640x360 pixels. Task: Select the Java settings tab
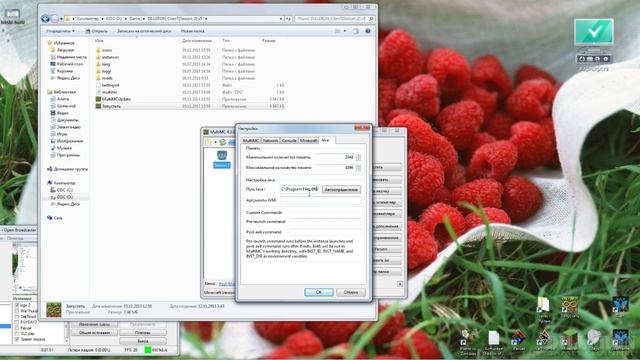click(326, 140)
